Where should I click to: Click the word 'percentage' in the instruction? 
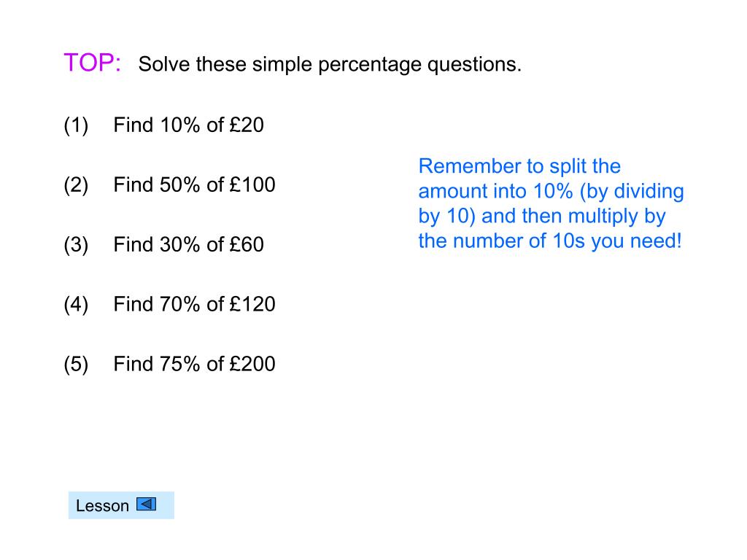[370, 66]
